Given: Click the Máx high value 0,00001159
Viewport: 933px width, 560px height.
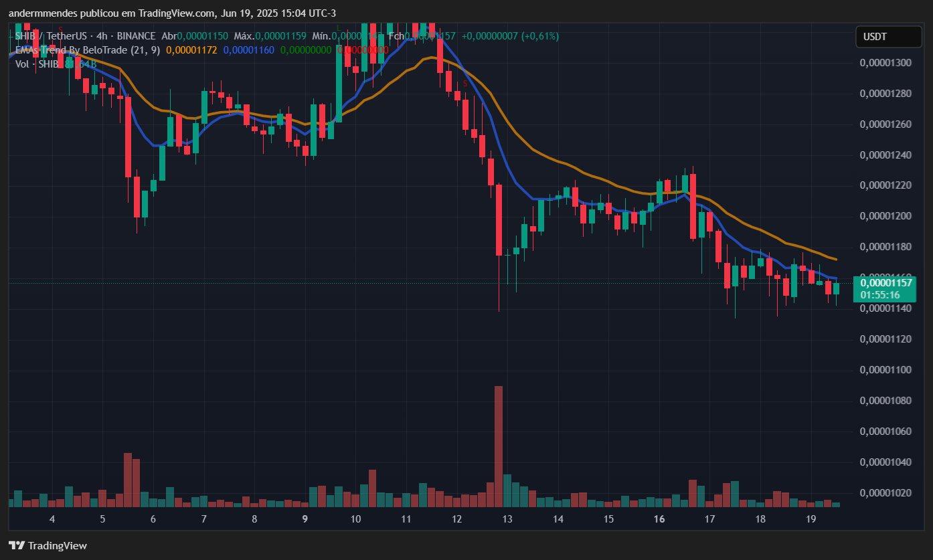Looking at the screenshot, I should 280,36.
